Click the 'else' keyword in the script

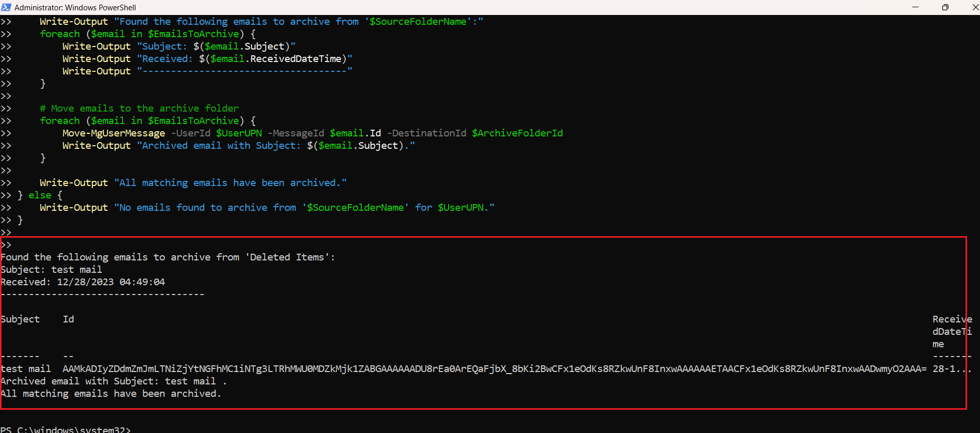40,195
